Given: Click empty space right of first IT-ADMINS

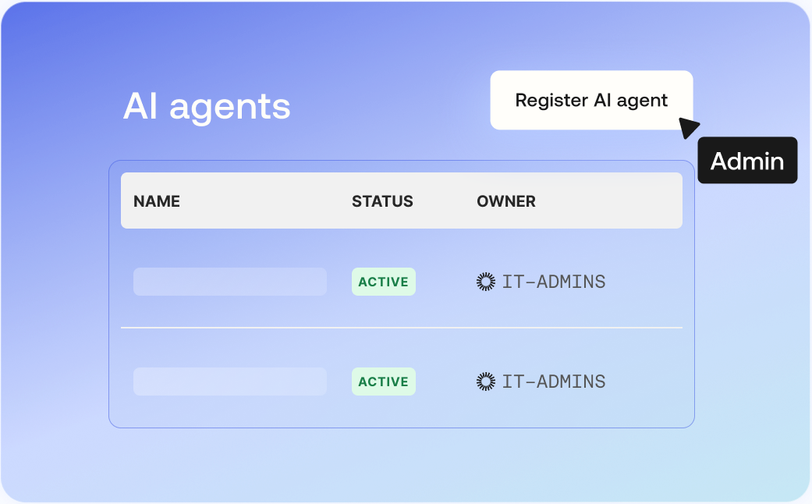Looking at the screenshot, I should pos(646,282).
